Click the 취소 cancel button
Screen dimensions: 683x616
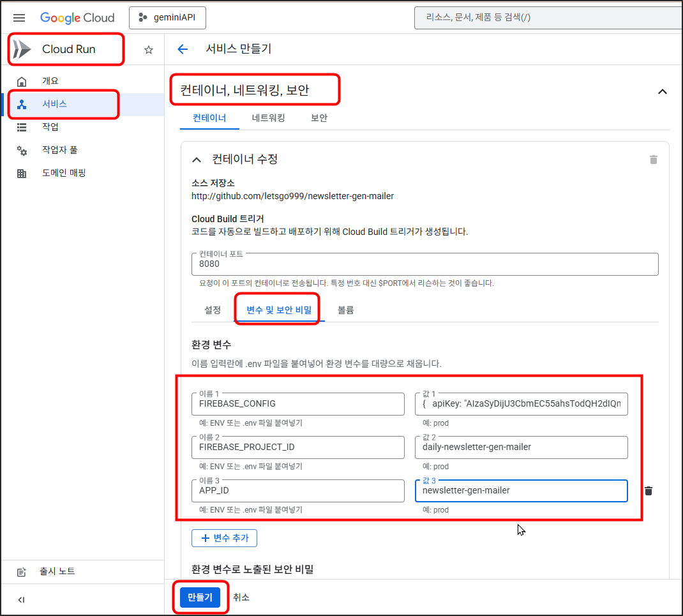[x=241, y=597]
